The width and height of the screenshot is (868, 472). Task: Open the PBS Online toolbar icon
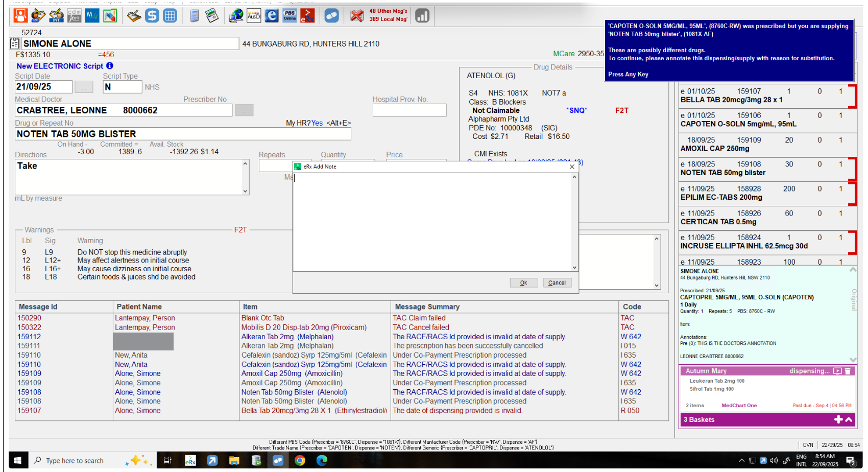(290, 16)
